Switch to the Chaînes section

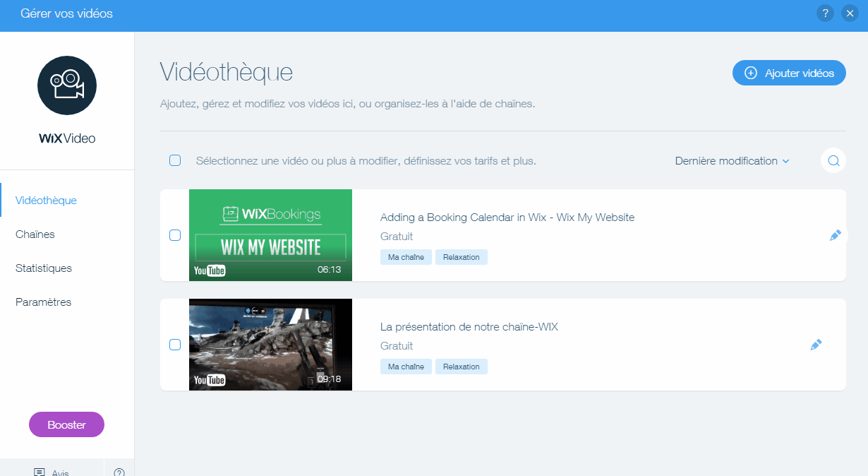pos(35,234)
